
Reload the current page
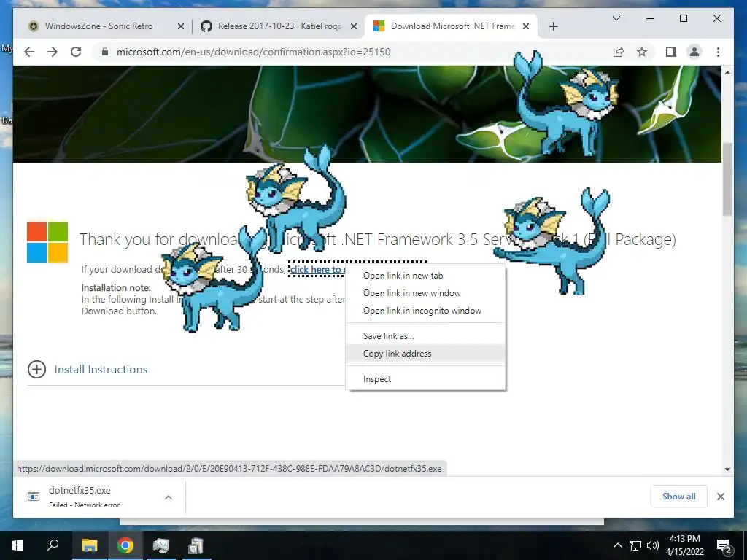click(x=76, y=52)
